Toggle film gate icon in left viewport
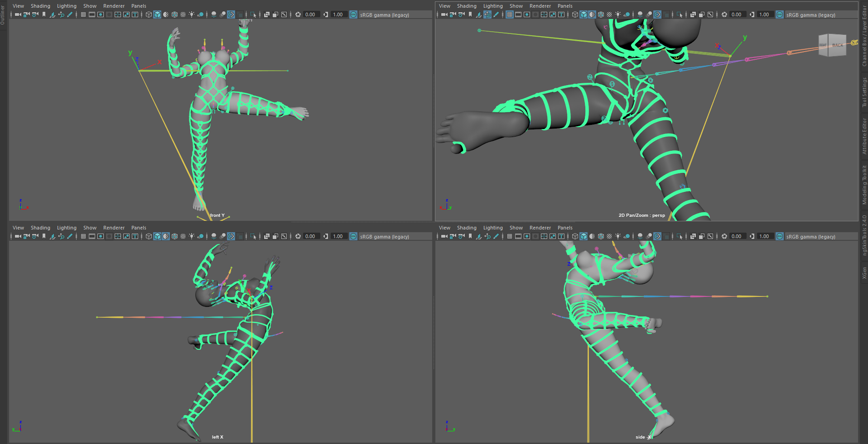Viewport: 868px width, 444px height. 92,236
